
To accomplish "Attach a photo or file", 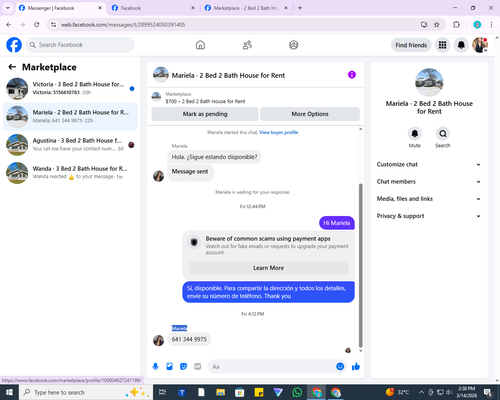I will pos(169,367).
